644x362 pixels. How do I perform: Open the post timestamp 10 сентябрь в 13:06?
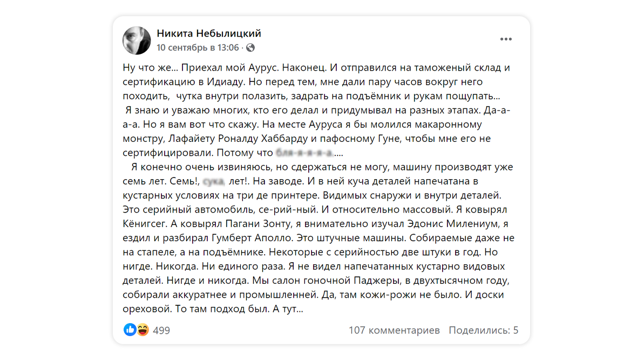pos(198,47)
